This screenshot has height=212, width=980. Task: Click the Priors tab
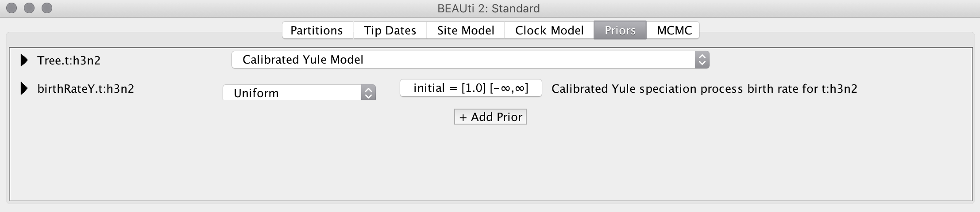click(x=620, y=30)
